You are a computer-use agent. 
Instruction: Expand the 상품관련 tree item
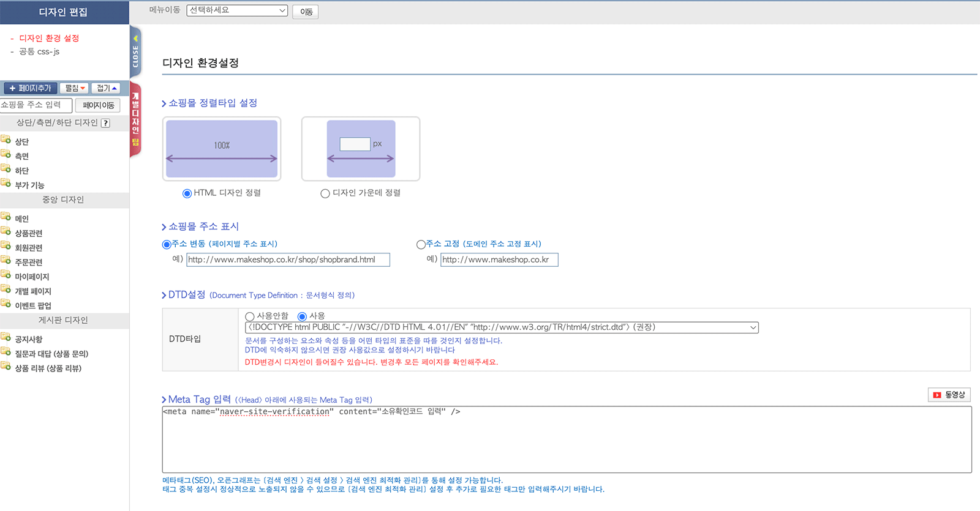click(29, 233)
